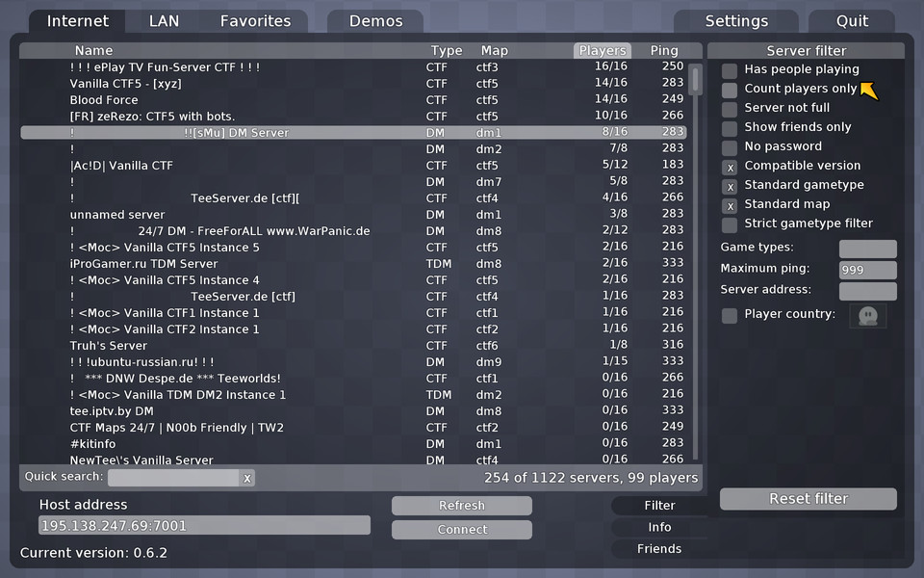Focus the Quick search field
924x578 pixels.
[173, 479]
